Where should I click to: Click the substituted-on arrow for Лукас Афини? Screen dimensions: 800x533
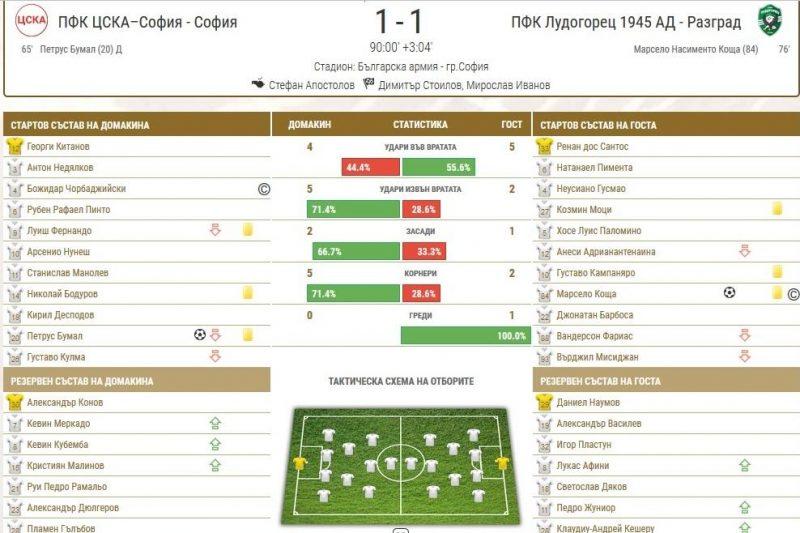click(x=745, y=465)
